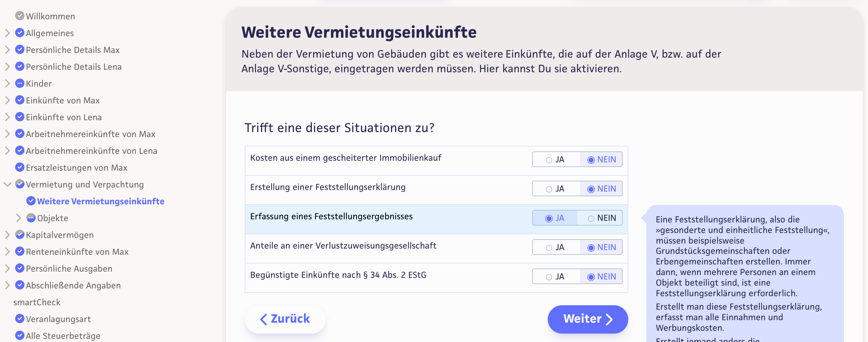Expand the Objekte subsection
868x342 pixels.
(x=18, y=218)
